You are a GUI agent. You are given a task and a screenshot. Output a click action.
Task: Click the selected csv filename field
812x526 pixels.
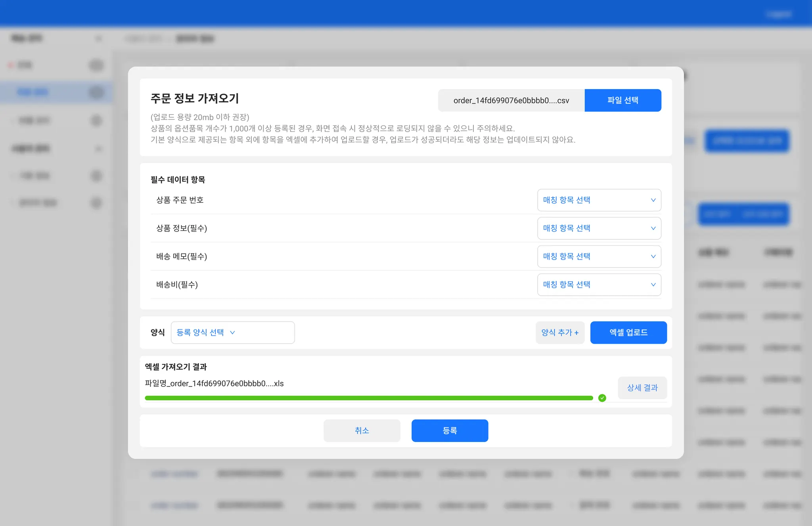pos(511,100)
